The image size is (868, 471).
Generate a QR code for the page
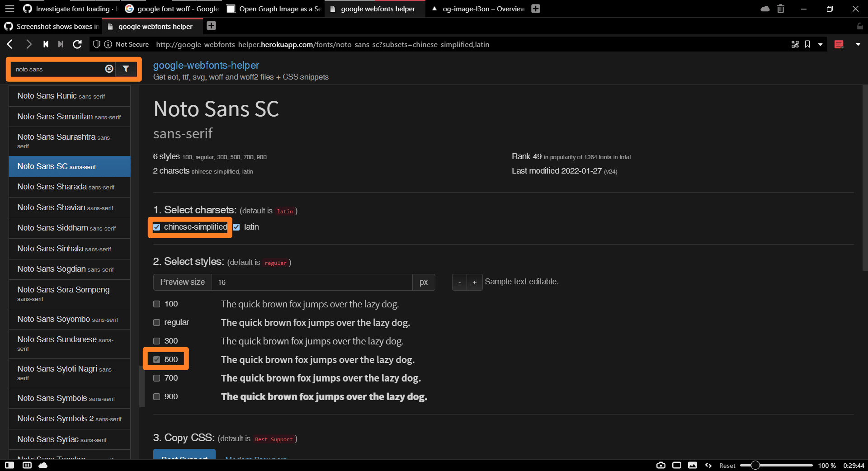coord(795,44)
